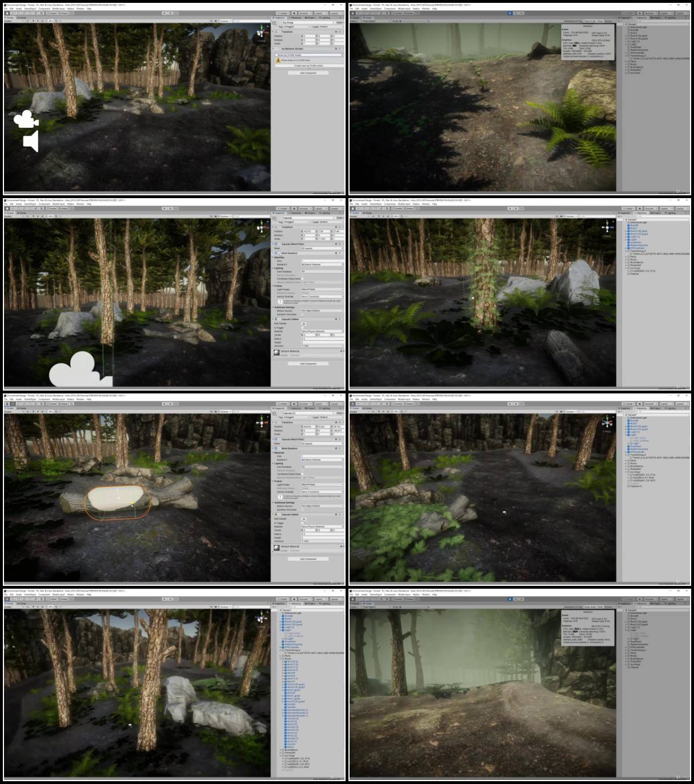Select Capsule in hierarchy of ivy-covered tree window
This screenshot has height=784, width=694.
click(x=635, y=274)
